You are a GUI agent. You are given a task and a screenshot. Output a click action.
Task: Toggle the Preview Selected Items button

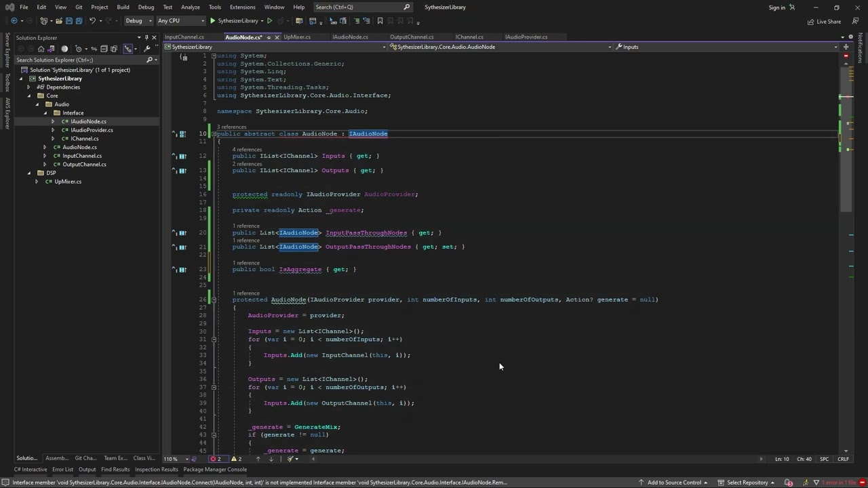click(128, 49)
